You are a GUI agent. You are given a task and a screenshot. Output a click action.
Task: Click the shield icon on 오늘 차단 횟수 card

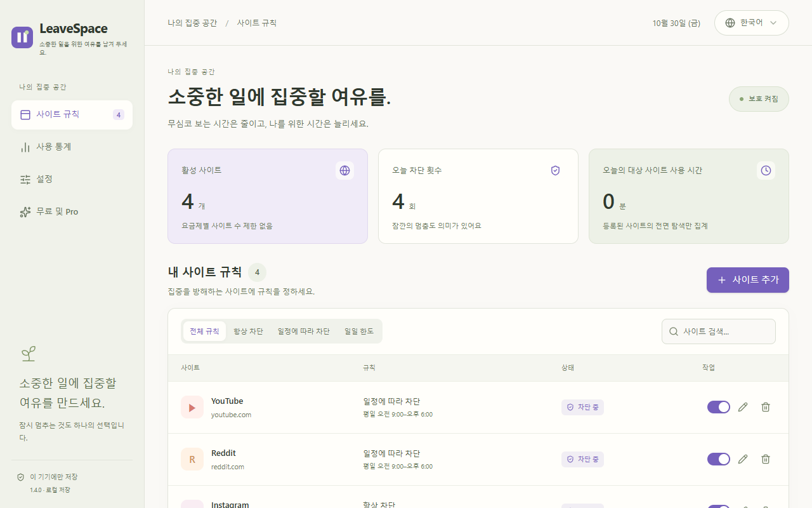555,170
